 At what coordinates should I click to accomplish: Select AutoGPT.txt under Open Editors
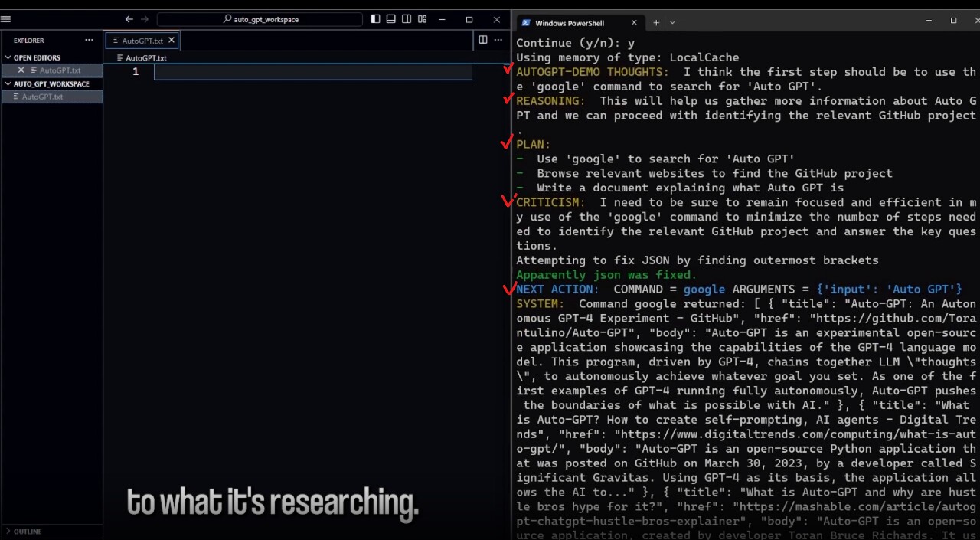pyautogui.click(x=60, y=70)
